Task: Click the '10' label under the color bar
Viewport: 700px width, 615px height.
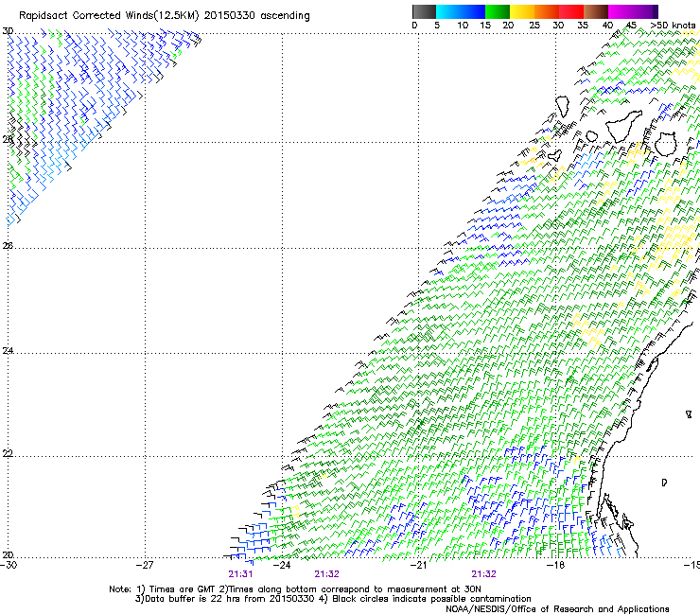Action: (x=463, y=26)
